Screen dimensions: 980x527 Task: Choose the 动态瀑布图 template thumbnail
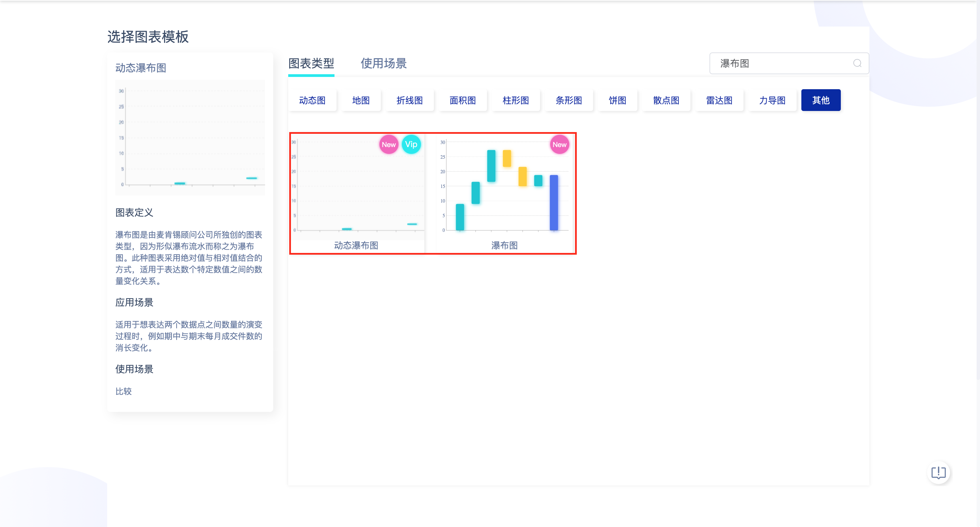(358, 187)
